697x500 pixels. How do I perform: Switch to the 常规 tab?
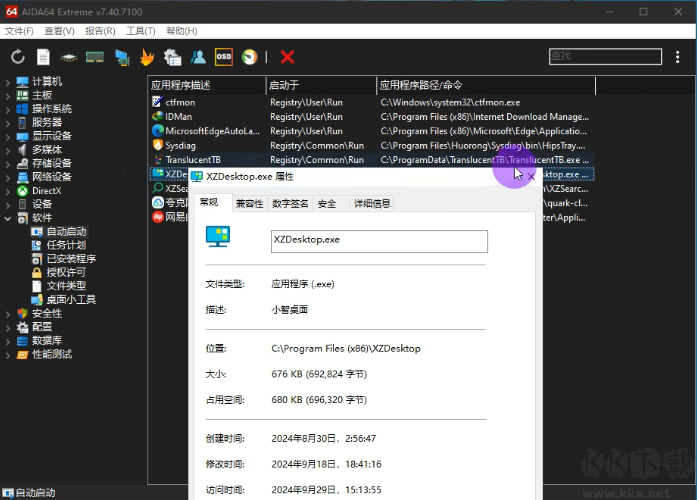click(x=209, y=203)
